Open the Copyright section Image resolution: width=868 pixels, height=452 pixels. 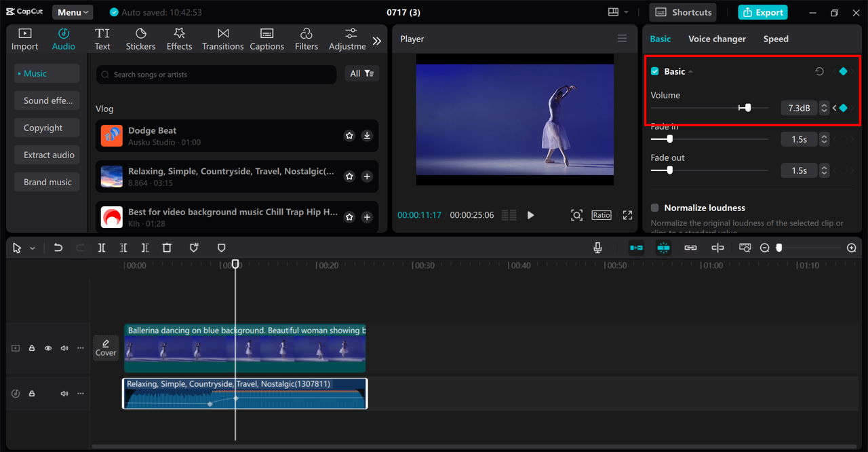coord(47,128)
